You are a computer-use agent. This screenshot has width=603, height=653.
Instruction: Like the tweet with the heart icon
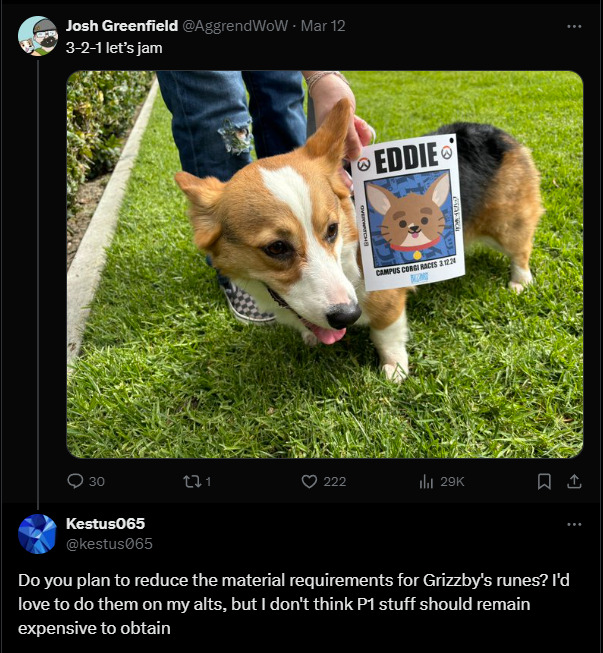[x=309, y=481]
